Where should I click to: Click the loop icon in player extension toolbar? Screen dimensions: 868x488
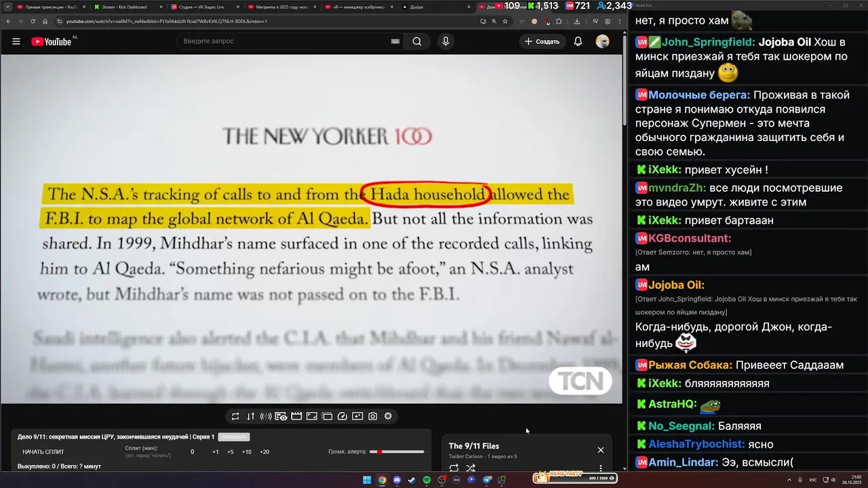click(235, 416)
